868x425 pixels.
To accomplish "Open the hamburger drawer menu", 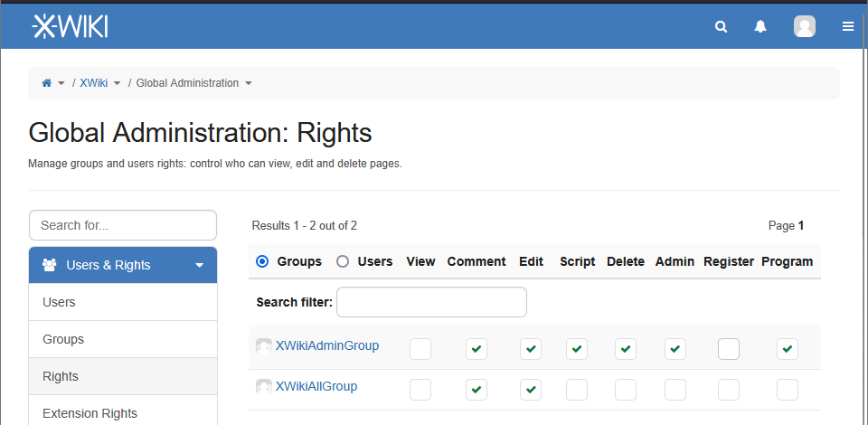I will [848, 27].
